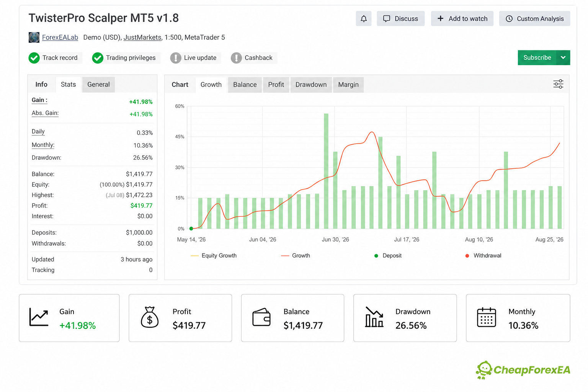588x392 pixels.
Task: Click the Monthly card calendar icon
Action: (487, 317)
